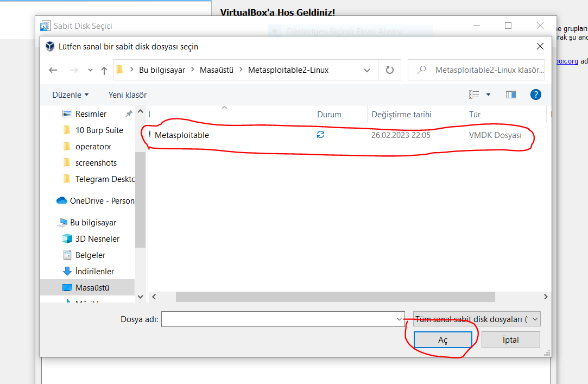Minimize the Sabit Disk Seçici window
Viewport: 588px width, 384px height.
point(477,26)
